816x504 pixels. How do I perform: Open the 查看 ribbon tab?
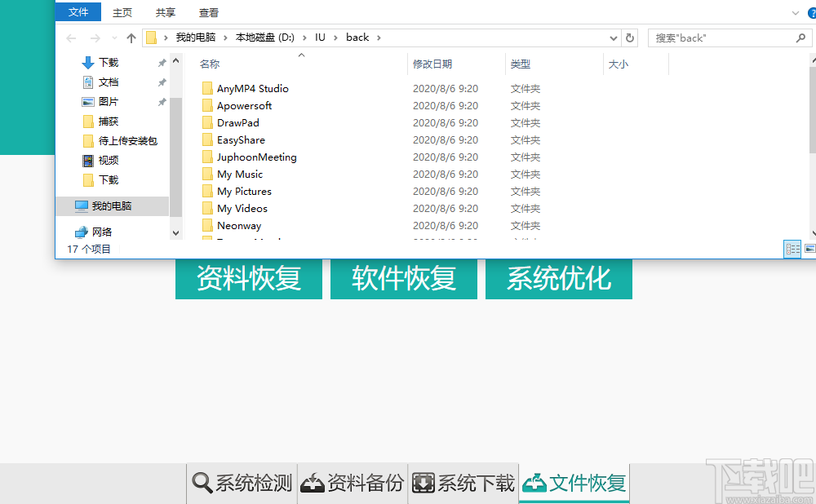[x=207, y=12]
